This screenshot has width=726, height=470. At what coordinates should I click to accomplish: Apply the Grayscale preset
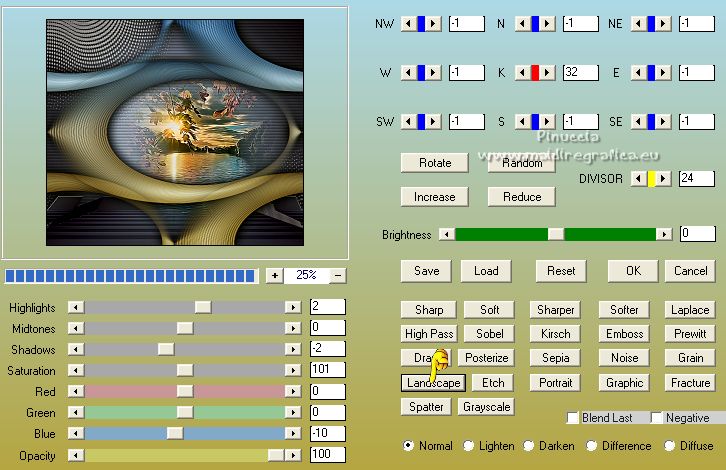pyautogui.click(x=486, y=407)
